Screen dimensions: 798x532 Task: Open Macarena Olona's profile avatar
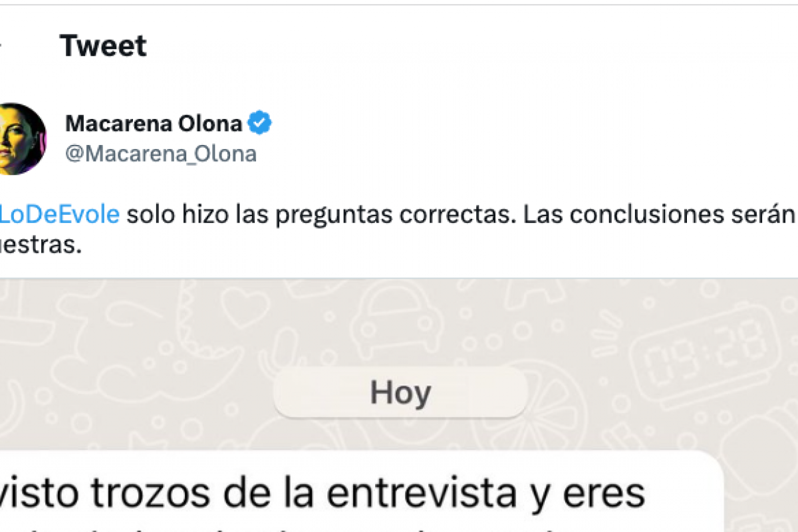20,139
